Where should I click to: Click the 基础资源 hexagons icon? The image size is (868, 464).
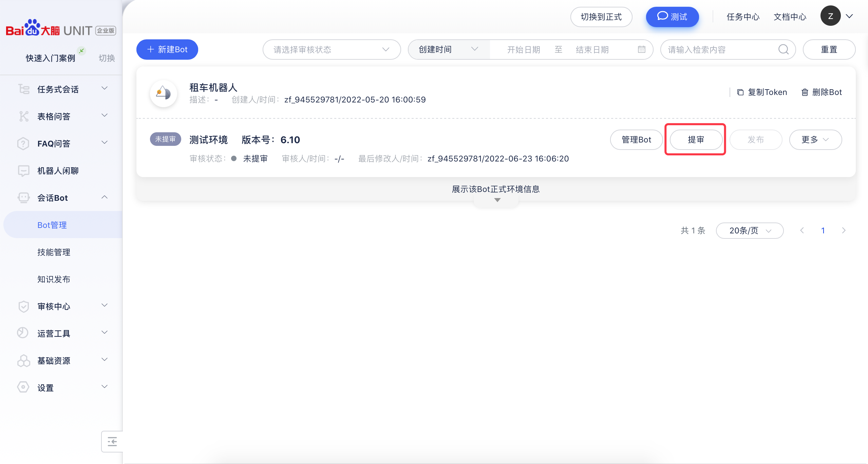pos(23,361)
